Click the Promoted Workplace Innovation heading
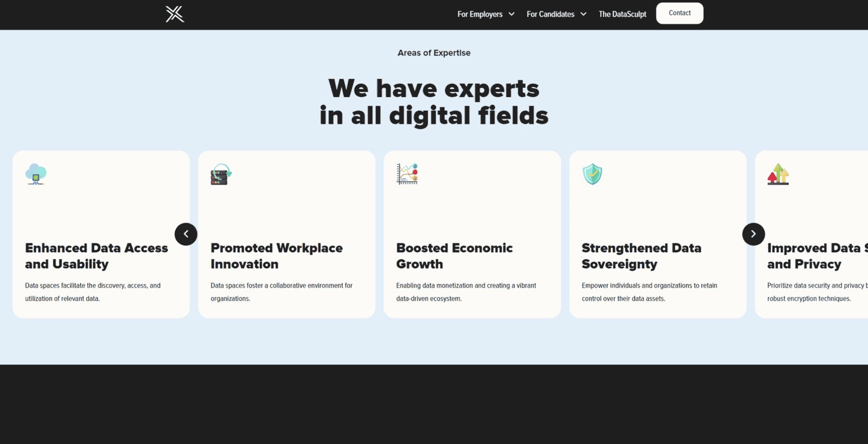This screenshot has height=444, width=868. pos(276,256)
